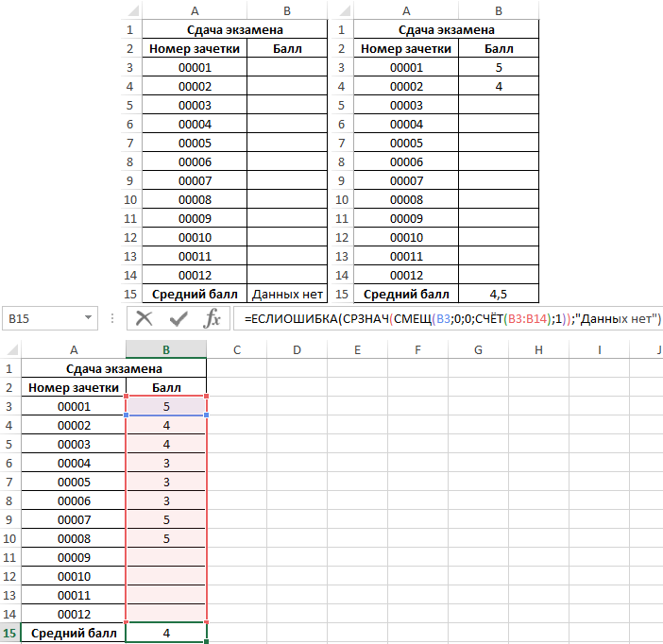The height and width of the screenshot is (644, 663).
Task: Select the row 15 header in the bottom worksheet
Action: pos(9,633)
